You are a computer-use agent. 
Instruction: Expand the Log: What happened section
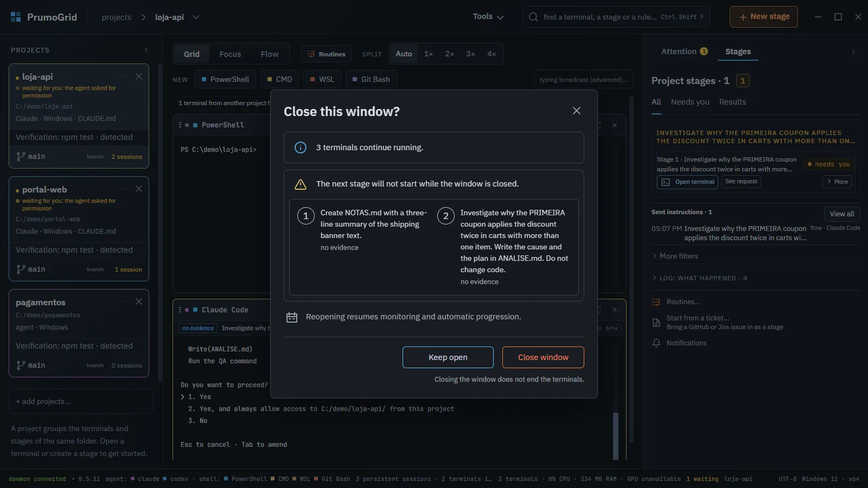tap(699, 278)
